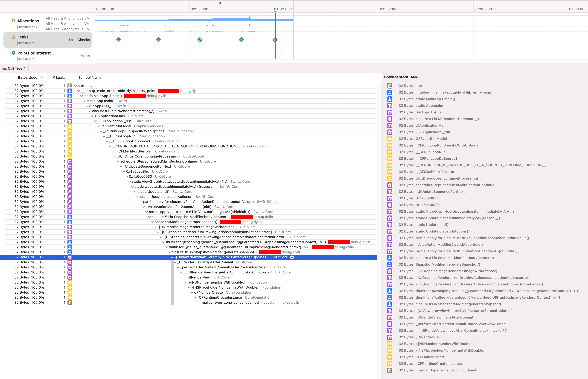Collapse the UIApplicationMain tree node
Screen dimensions: 588x379
tap(93, 116)
